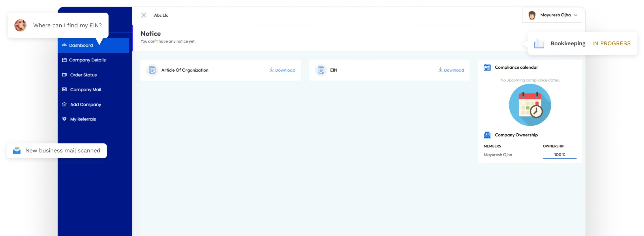
Task: Click the Bookkeeping status icon
Action: tap(539, 43)
